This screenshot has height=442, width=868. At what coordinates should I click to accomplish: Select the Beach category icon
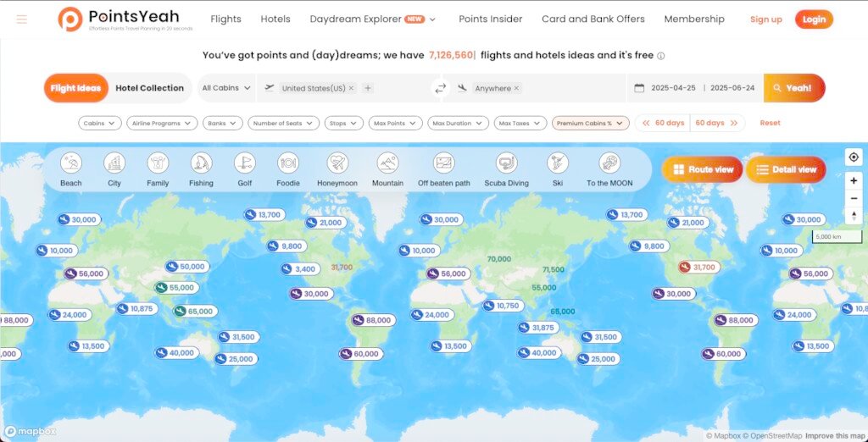tap(71, 163)
